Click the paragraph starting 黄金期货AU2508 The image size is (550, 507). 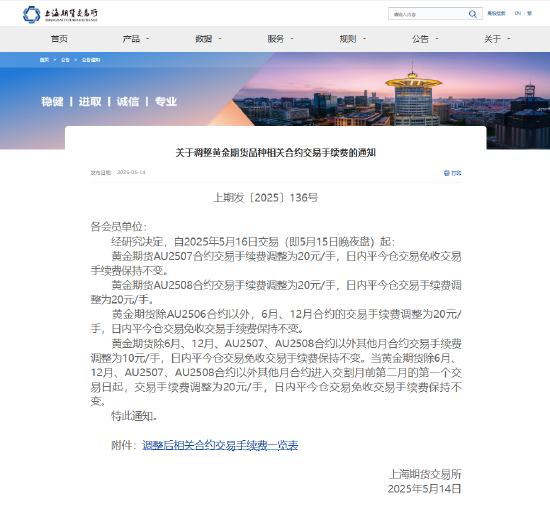[x=276, y=292]
